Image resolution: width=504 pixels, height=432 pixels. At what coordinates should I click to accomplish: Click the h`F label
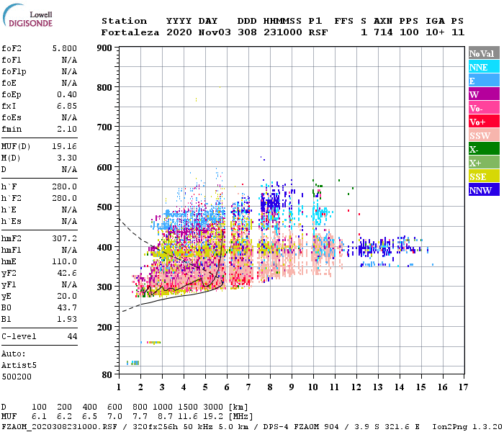(x=9, y=186)
